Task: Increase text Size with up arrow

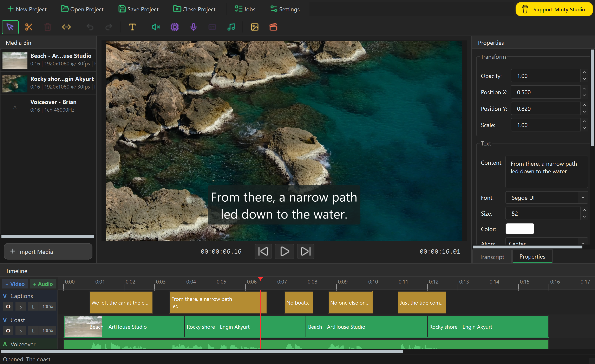Action: (x=584, y=210)
